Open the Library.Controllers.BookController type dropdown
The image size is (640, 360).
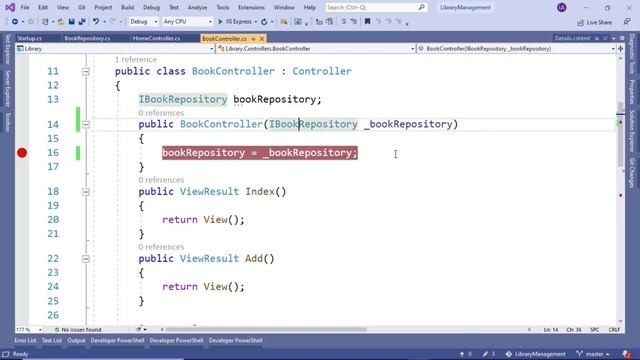316,49
